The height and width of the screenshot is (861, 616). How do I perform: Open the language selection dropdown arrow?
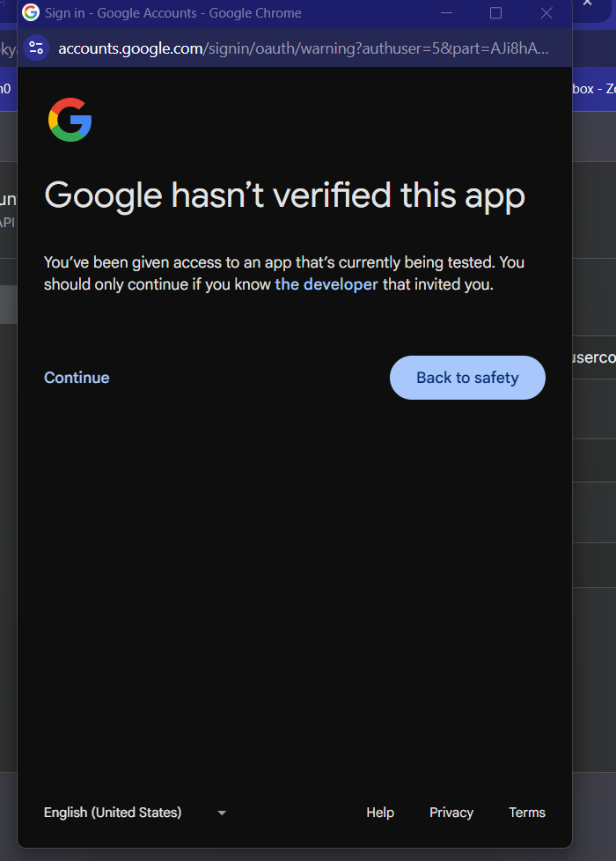pos(222,813)
